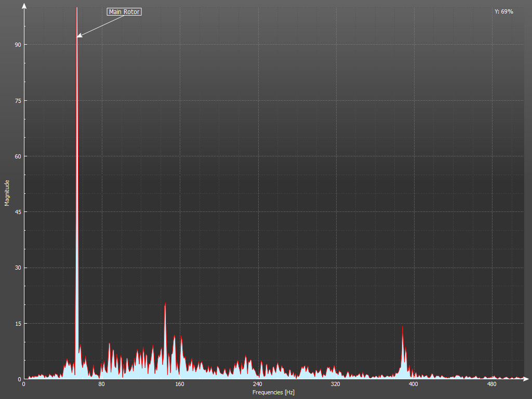Image resolution: width=532 pixels, height=399 pixels.
Task: Click the 480 Hz tick label
Action: coord(491,384)
